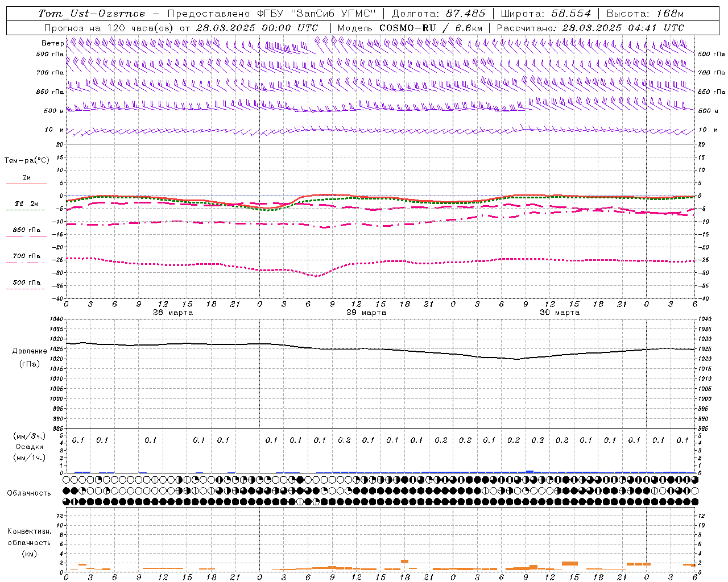Click the '0.3' precipitation value
Viewport: 728px width, 582px height.
(x=537, y=440)
